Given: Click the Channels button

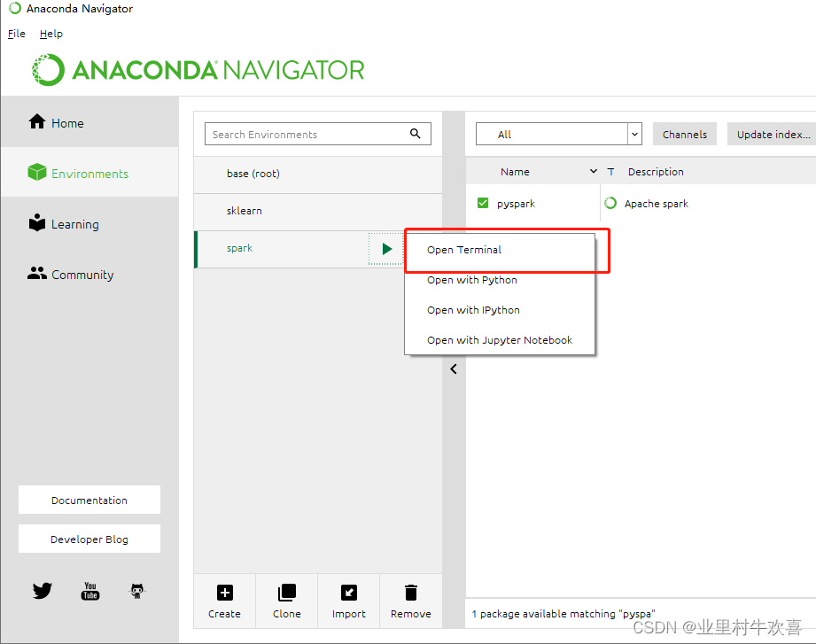Looking at the screenshot, I should pyautogui.click(x=684, y=135).
